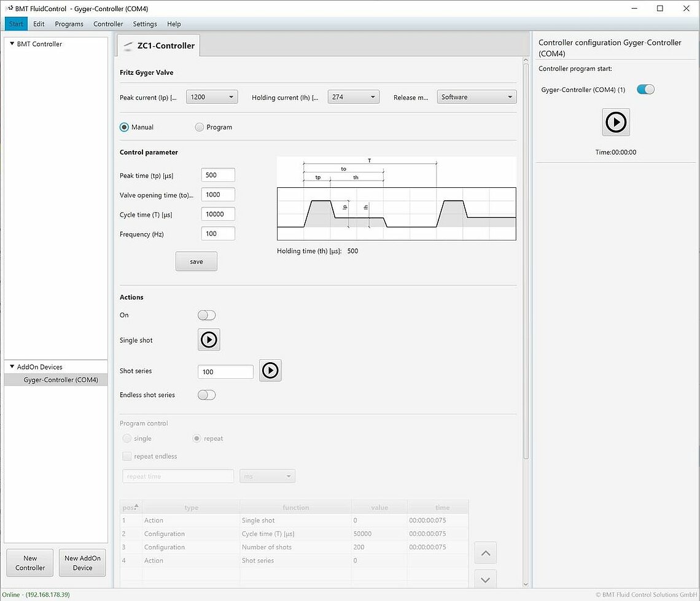Open the Peak current dropdown
This screenshot has width=700, height=601.
pyautogui.click(x=212, y=97)
